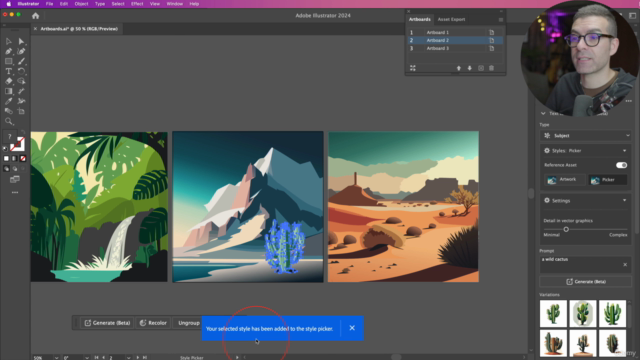Rearrange all artboards icon in Artboards panel
The width and height of the screenshot is (640, 360).
click(x=413, y=68)
